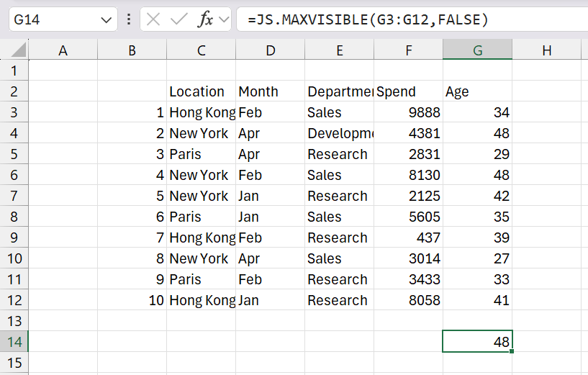
Task: Click the Spend header cell
Action: click(408, 91)
